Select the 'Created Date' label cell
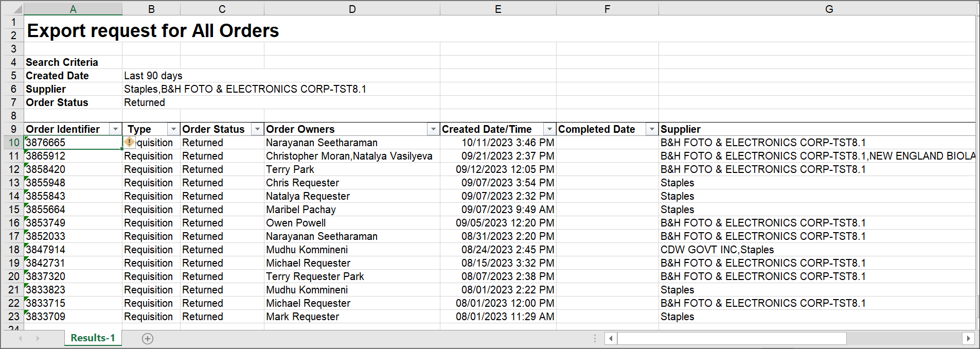 (x=73, y=76)
